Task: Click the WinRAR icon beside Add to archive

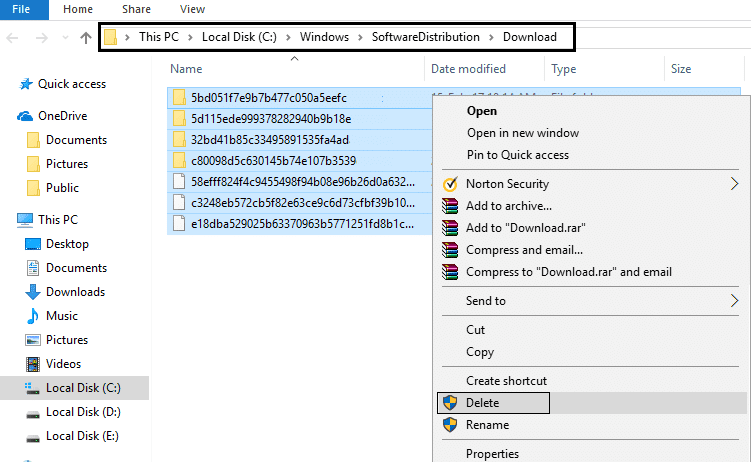Action: coord(449,206)
